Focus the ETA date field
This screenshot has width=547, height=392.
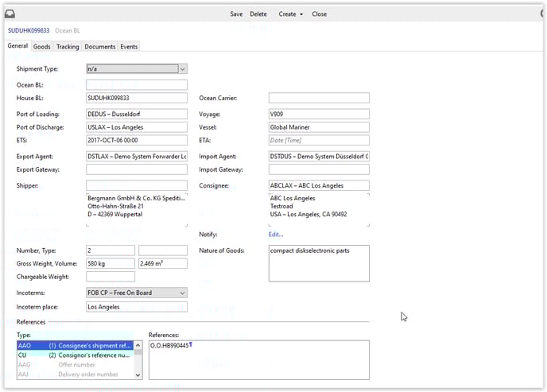tap(318, 141)
